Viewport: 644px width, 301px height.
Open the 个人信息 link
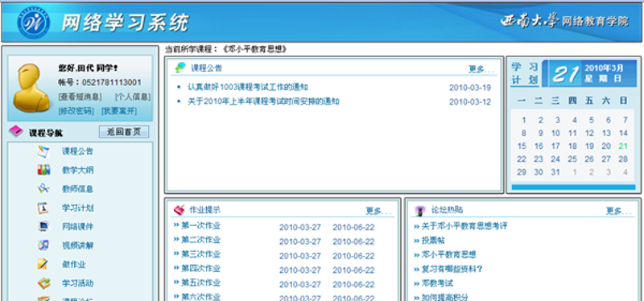133,97
